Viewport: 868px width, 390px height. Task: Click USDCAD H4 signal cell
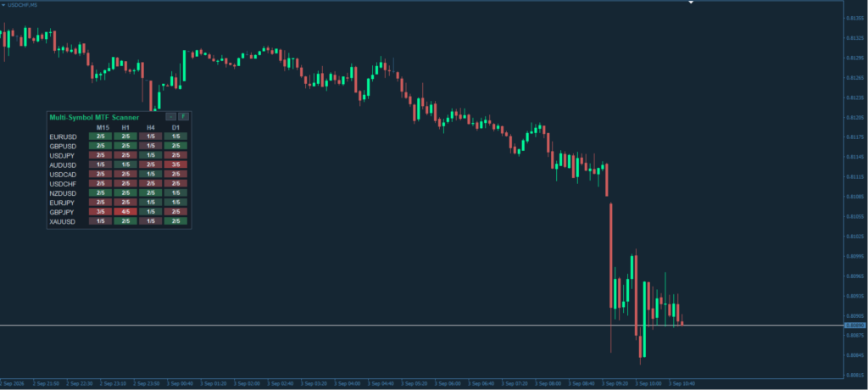click(x=151, y=174)
